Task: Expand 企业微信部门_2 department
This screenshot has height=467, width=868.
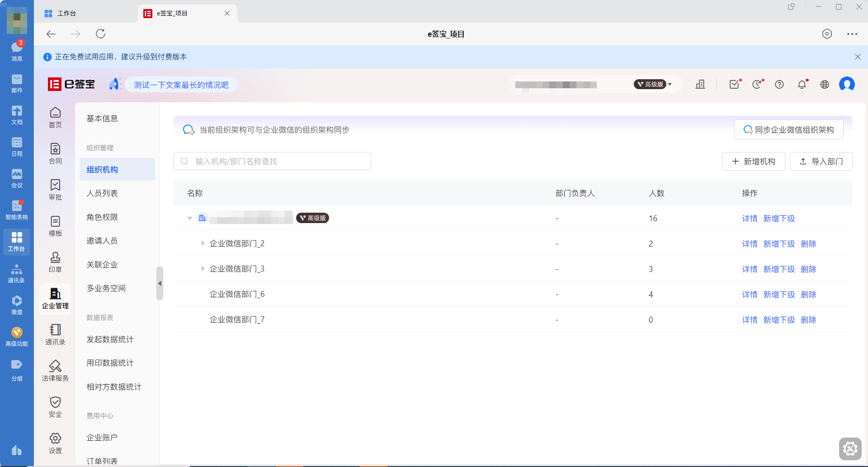Action: (x=203, y=243)
